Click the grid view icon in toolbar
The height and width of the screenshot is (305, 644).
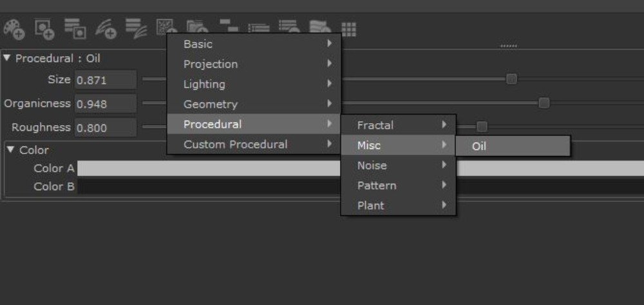(348, 30)
